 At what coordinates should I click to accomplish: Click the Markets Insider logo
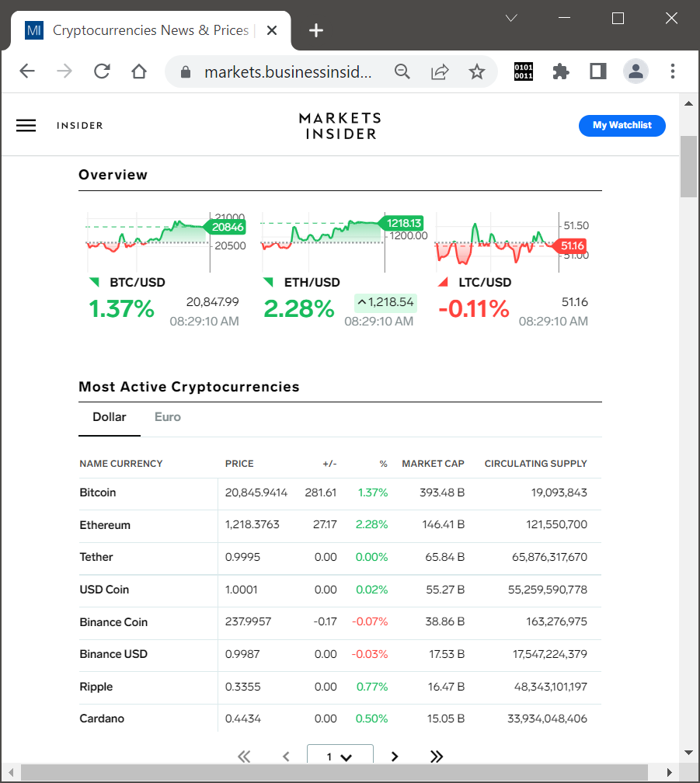340,126
